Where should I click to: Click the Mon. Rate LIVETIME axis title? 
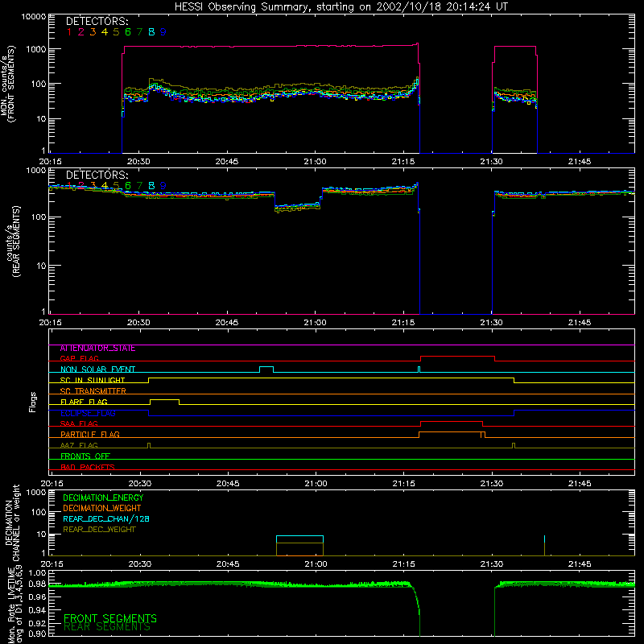point(14,605)
